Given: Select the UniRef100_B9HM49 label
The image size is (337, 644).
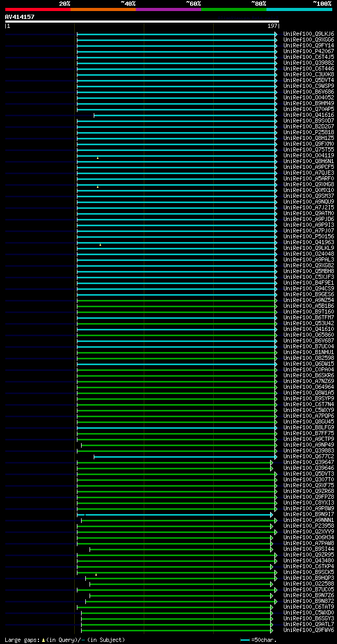Looking at the screenshot, I should coord(309,103).
